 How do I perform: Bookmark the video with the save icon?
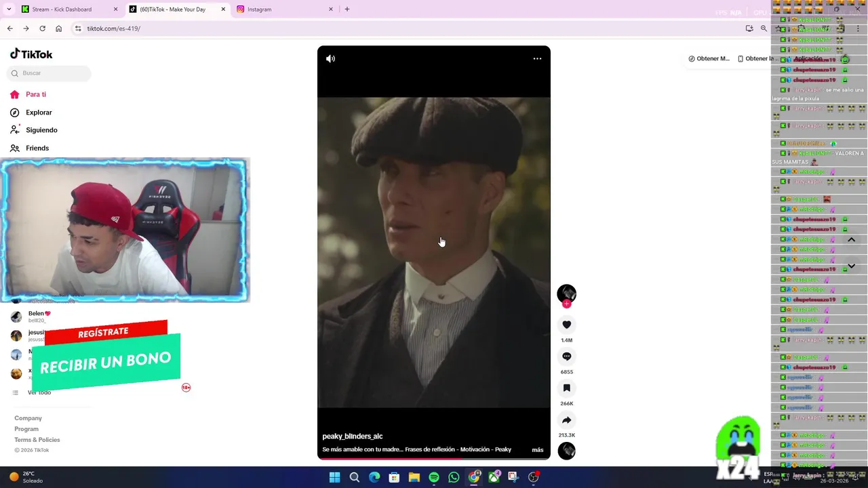coord(566,388)
